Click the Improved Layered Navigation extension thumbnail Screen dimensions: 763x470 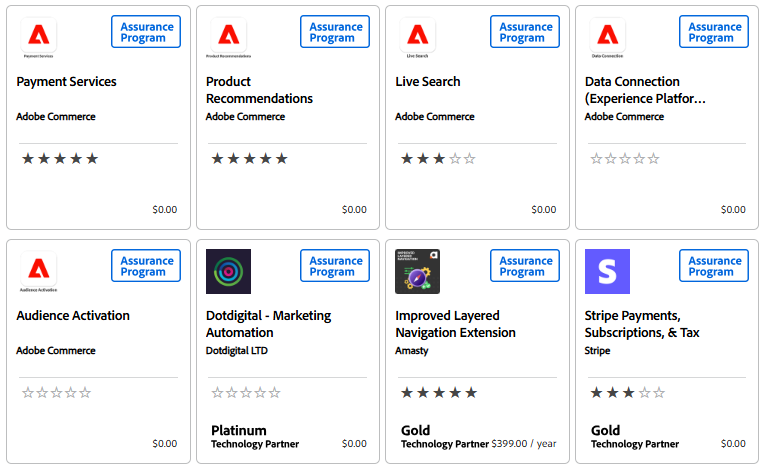point(418,271)
